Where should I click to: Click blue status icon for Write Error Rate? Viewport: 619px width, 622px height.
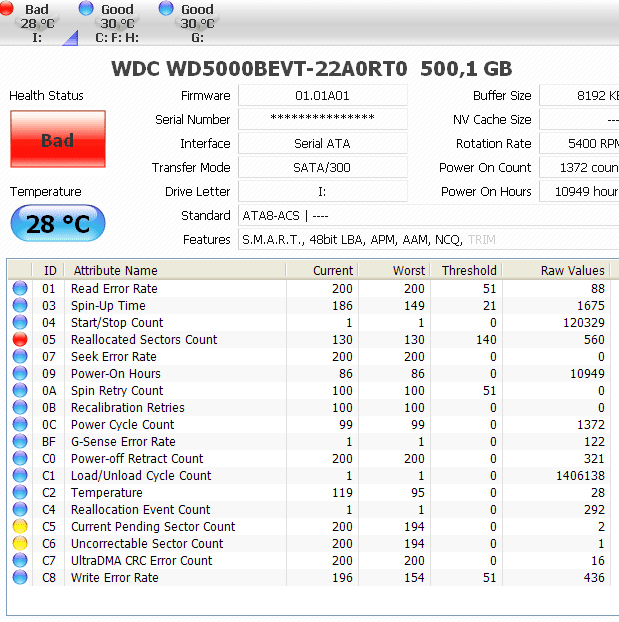coord(20,578)
